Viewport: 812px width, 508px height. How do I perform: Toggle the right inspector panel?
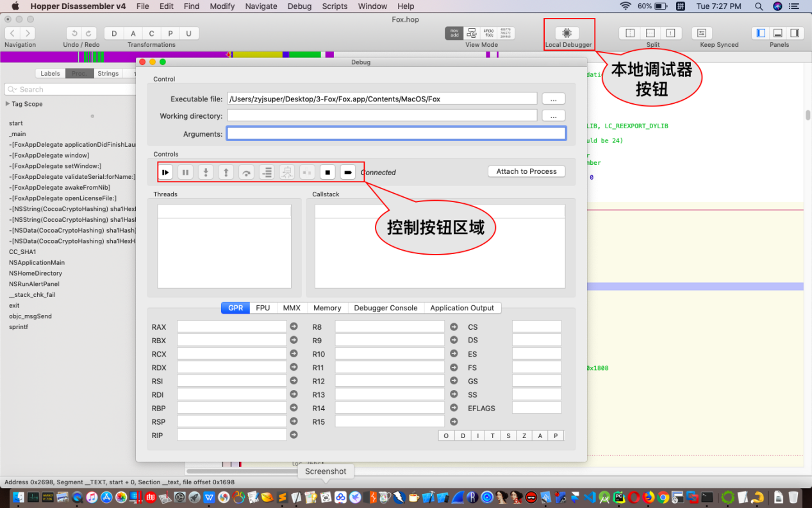pyautogui.click(x=795, y=33)
